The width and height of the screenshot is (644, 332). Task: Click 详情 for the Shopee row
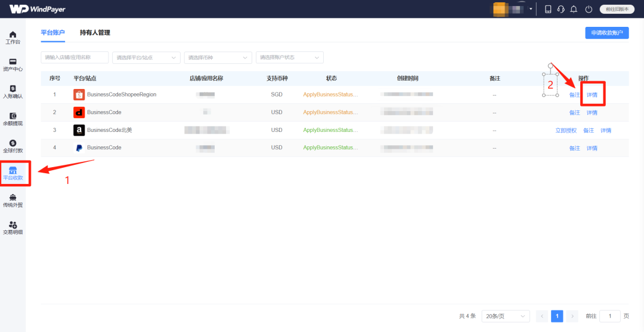click(592, 94)
